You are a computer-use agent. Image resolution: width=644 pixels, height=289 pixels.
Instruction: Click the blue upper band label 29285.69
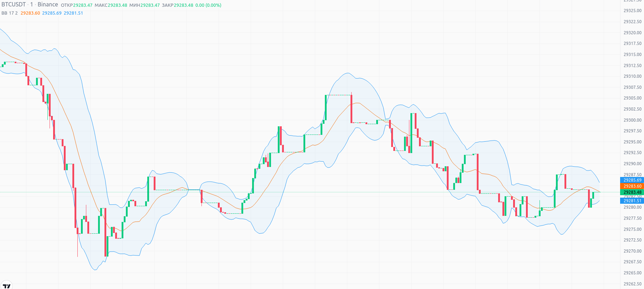(x=632, y=180)
